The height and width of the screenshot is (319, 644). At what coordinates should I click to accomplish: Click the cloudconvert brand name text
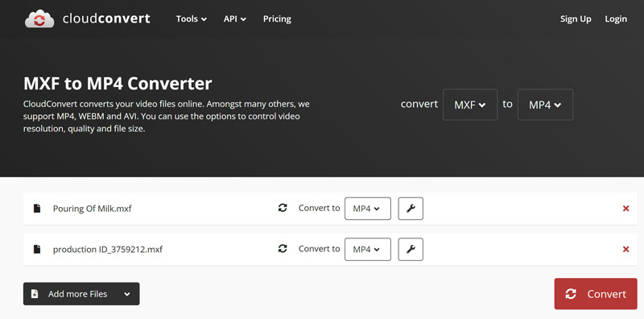106,19
